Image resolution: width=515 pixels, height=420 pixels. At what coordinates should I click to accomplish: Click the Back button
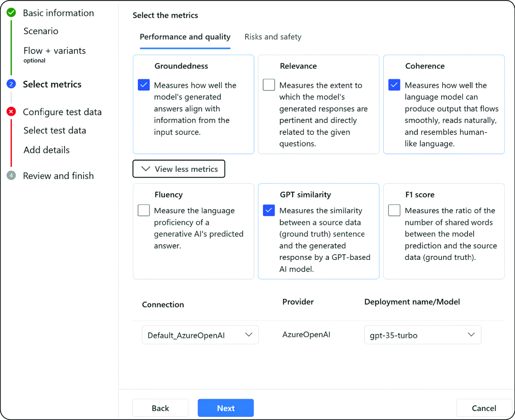[160, 408]
